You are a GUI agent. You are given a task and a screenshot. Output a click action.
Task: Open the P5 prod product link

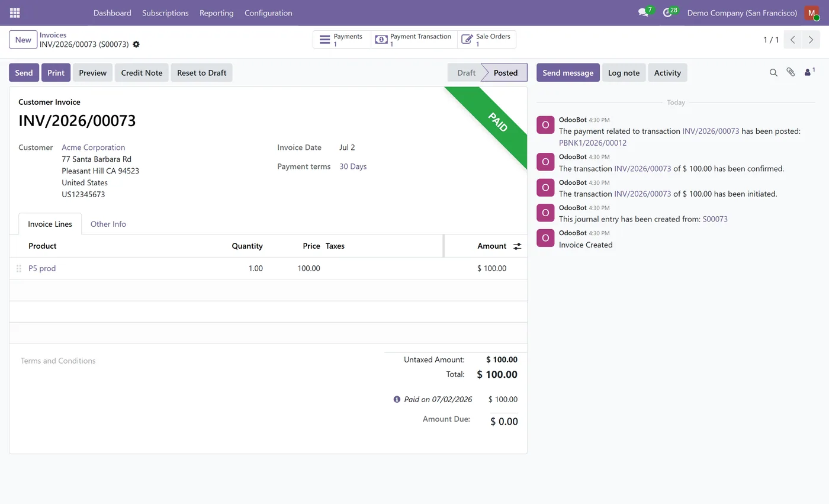pos(42,268)
